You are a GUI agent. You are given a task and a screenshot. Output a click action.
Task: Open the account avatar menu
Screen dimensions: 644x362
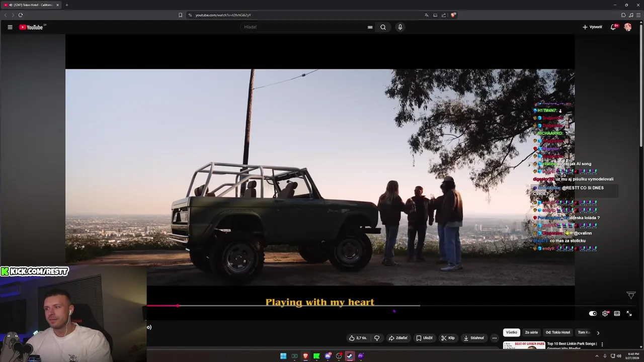[x=627, y=27]
